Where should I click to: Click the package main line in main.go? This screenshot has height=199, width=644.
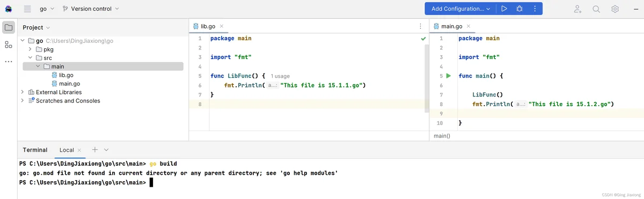point(479,39)
